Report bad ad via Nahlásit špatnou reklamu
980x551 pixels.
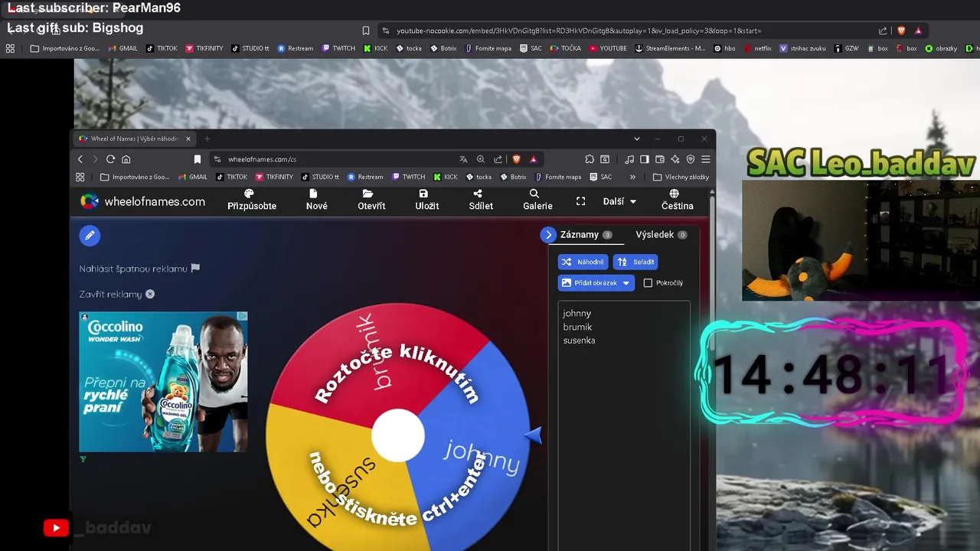pos(139,269)
